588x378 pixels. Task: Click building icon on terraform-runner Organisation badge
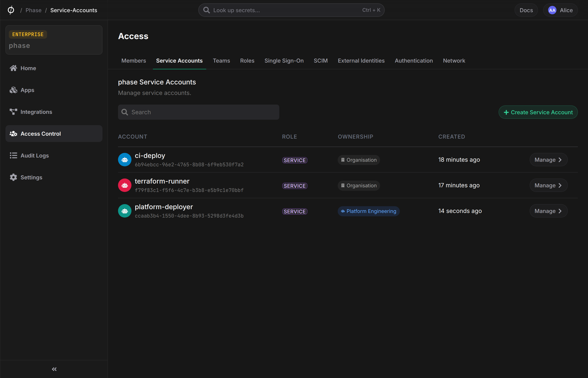click(343, 186)
